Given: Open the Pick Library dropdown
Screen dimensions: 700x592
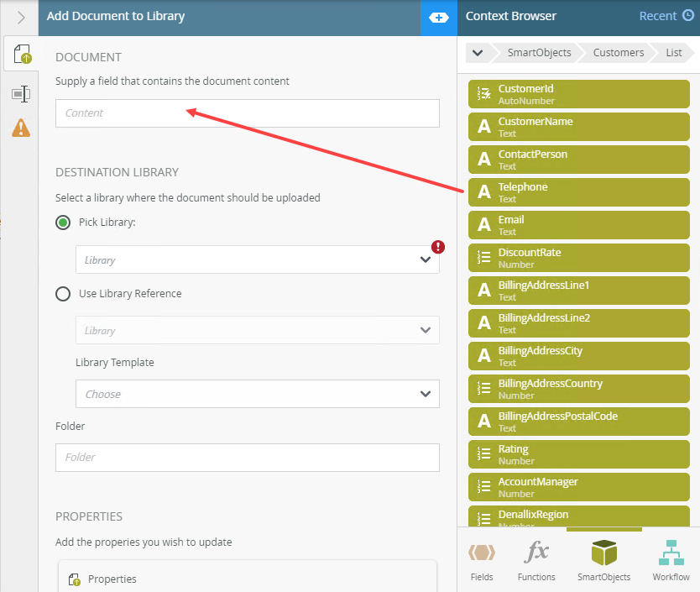Looking at the screenshot, I should pos(257,259).
